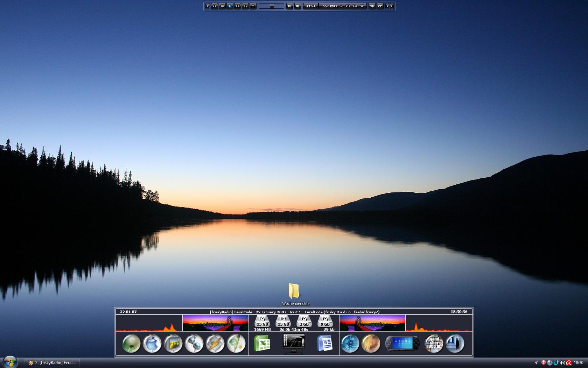Click the blue Play button in the player

click(230, 6)
